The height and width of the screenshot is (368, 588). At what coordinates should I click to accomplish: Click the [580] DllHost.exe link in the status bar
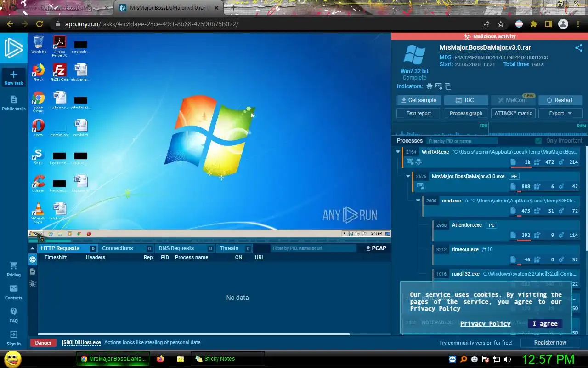[81, 343]
